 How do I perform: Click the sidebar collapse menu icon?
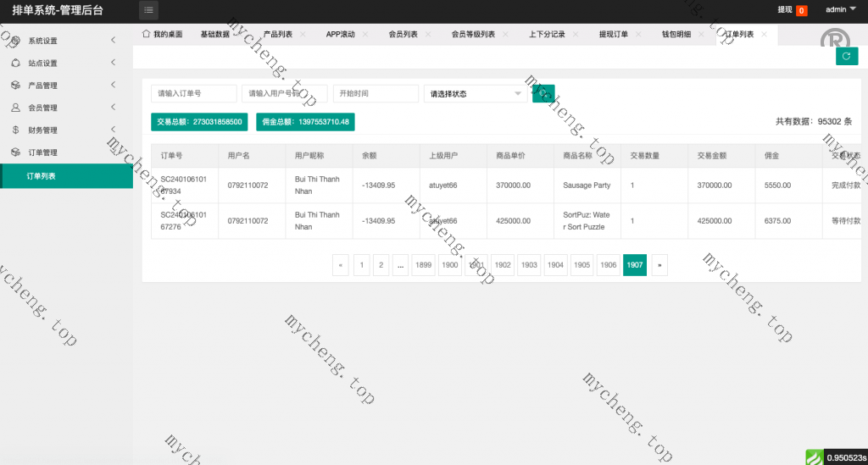[148, 10]
